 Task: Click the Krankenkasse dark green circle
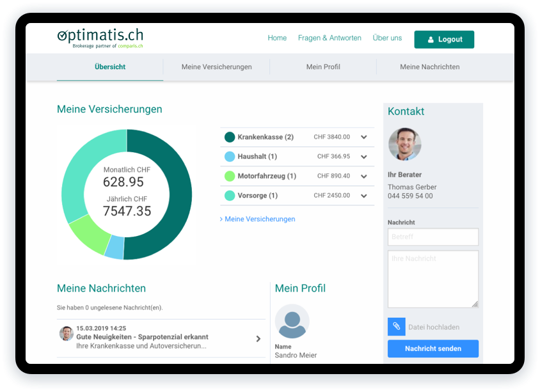230,137
